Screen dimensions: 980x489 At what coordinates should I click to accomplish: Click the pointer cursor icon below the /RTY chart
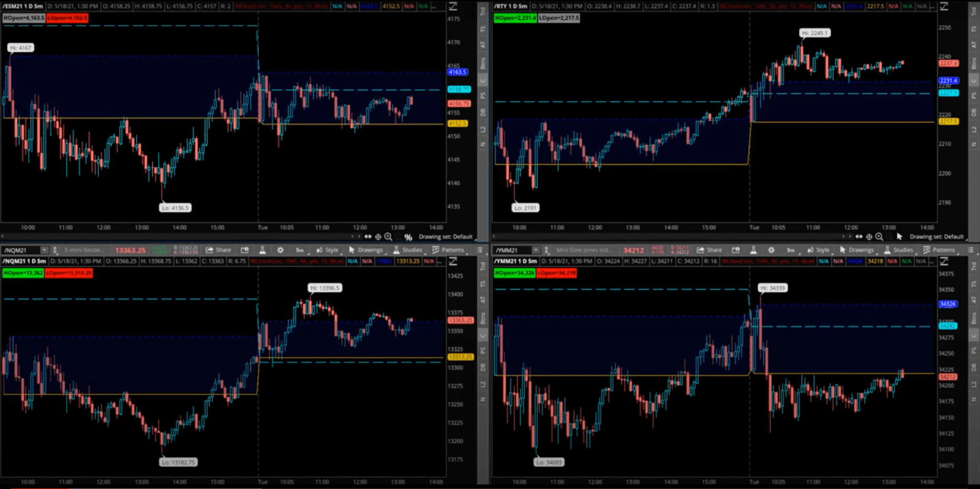click(899, 237)
